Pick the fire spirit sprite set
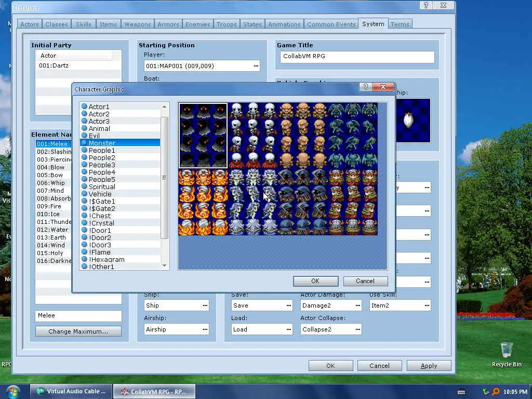 203,202
